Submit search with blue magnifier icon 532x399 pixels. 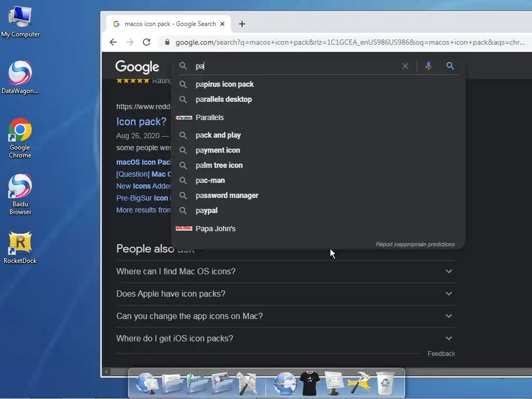(x=450, y=66)
